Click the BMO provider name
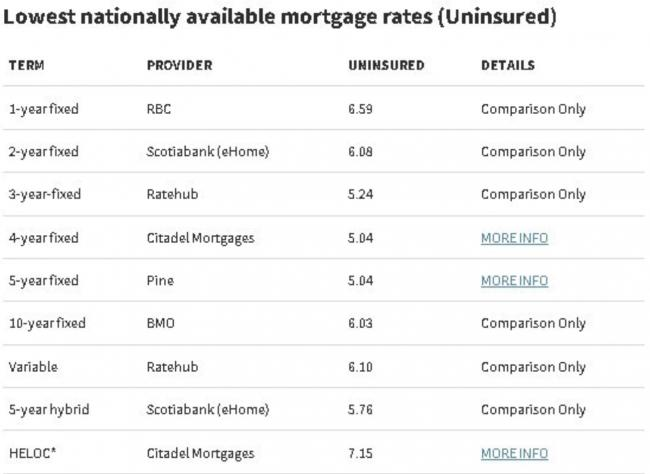Image resolution: width=650 pixels, height=474 pixels. coord(160,324)
